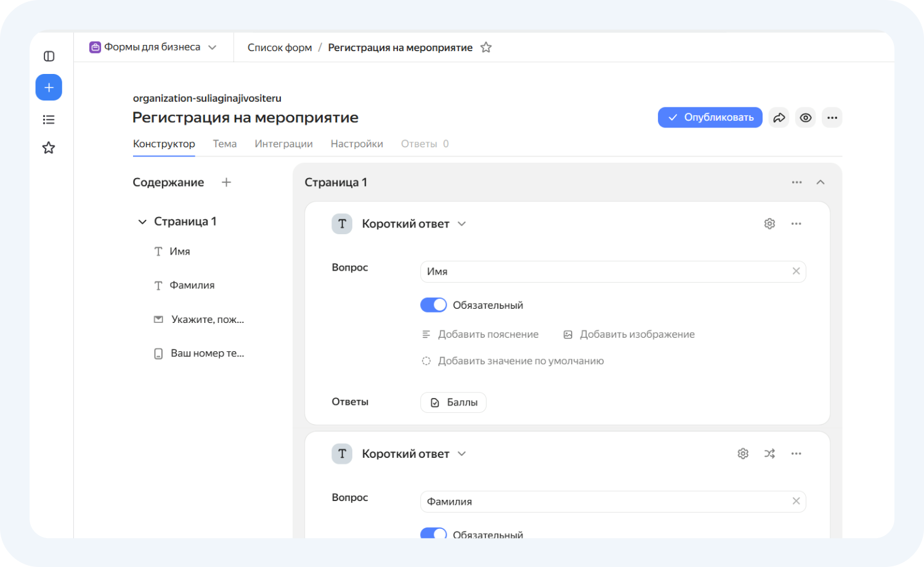Clear the Имя question field

(796, 271)
